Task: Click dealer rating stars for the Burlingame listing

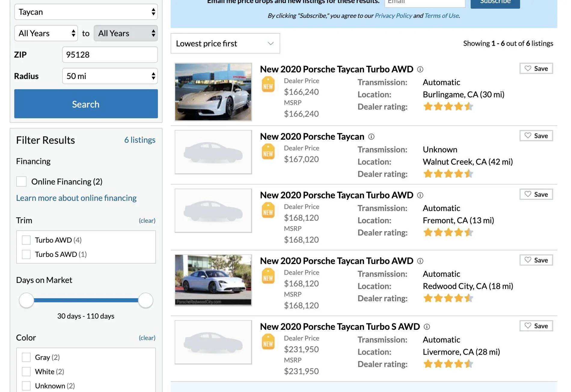Action: click(x=448, y=107)
